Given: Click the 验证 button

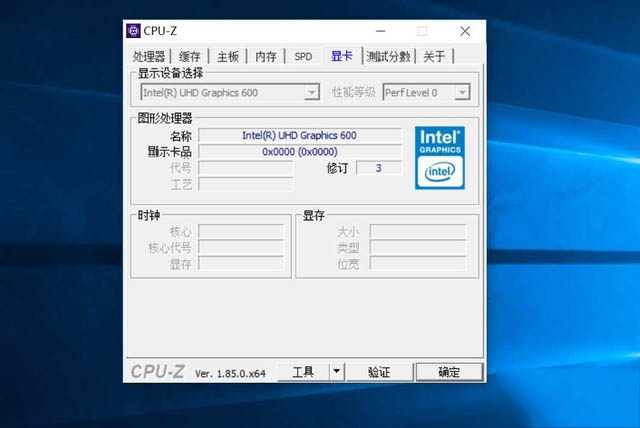Looking at the screenshot, I should click(x=379, y=372).
